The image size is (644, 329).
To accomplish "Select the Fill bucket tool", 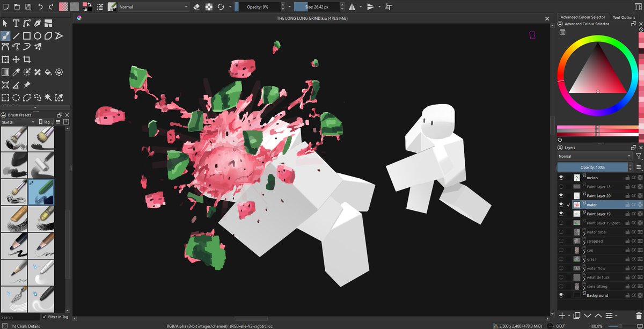I will (x=48, y=72).
